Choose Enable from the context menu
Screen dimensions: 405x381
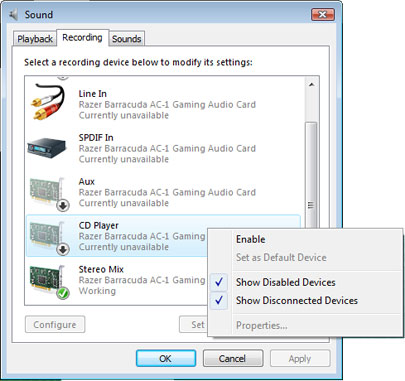point(251,239)
